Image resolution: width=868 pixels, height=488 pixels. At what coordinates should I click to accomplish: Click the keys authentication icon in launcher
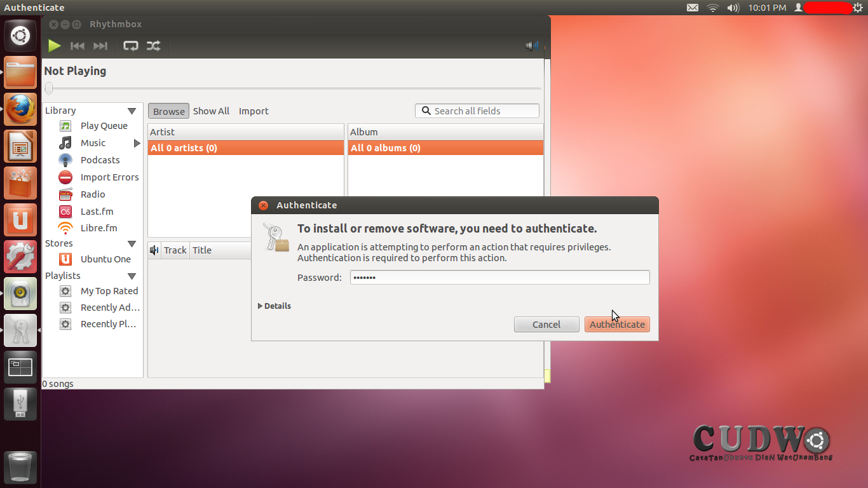(x=20, y=330)
